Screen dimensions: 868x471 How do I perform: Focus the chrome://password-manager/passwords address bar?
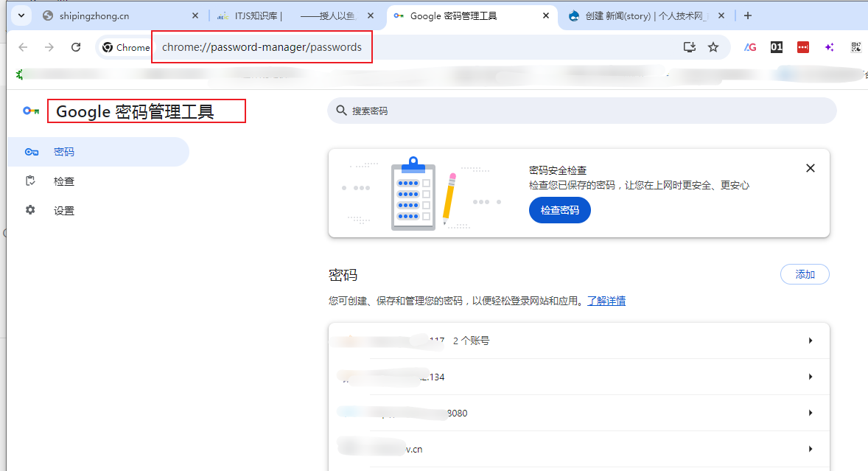click(262, 47)
